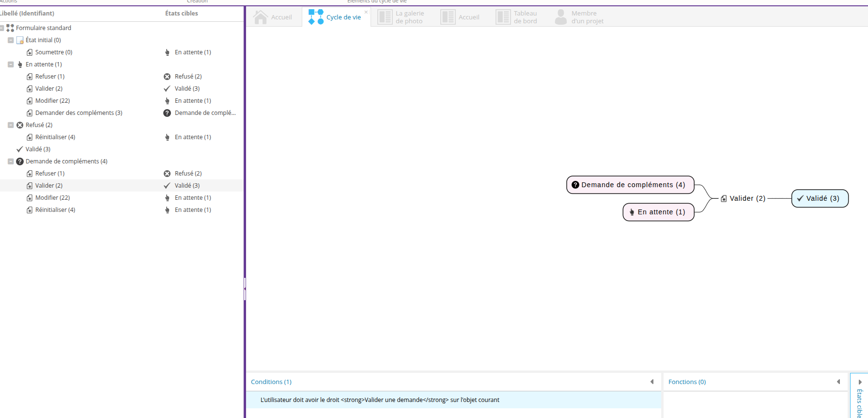Viewport: 868px width, 418px height.
Task: Collapse the Conditions (1) panel arrow
Action: pyautogui.click(x=652, y=382)
